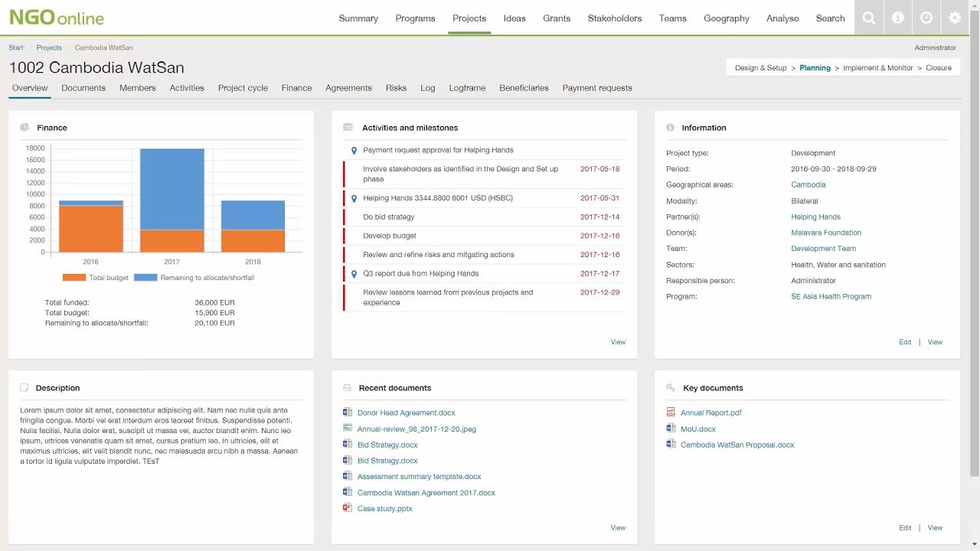Open the Summary menu
The height and width of the screenshot is (551, 980).
click(x=358, y=18)
